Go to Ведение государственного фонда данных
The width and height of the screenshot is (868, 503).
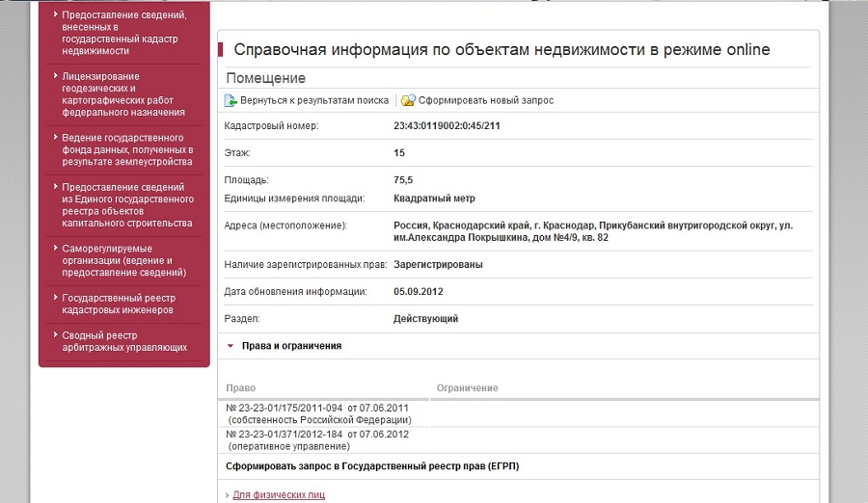tap(127, 149)
